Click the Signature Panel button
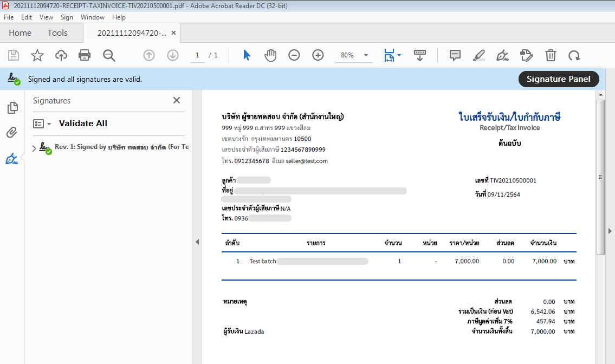The image size is (615, 364). click(559, 79)
